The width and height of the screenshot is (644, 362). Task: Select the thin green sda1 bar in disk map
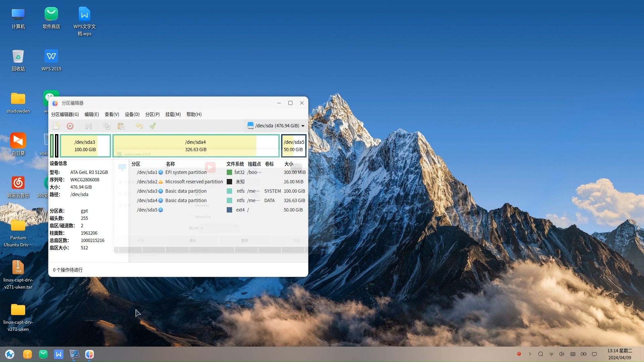(52, 146)
